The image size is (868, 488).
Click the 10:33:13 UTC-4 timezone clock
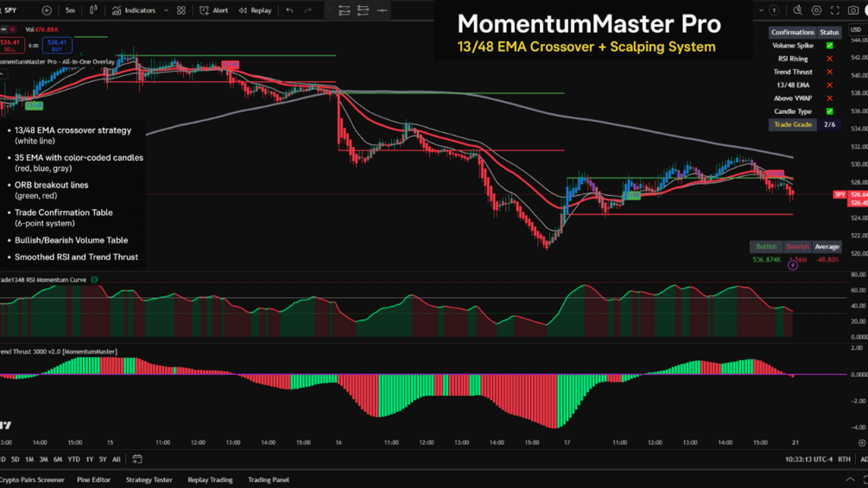(808, 459)
